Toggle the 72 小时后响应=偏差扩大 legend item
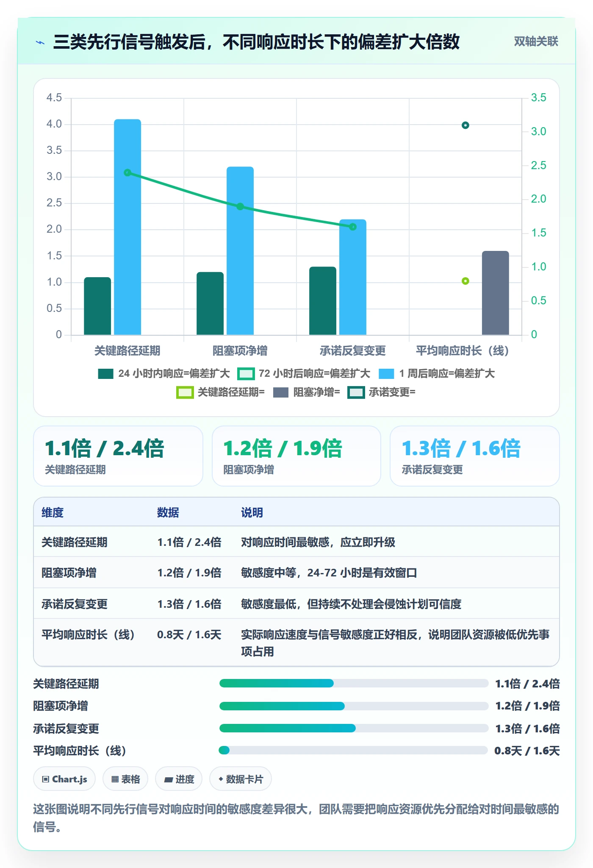593x868 pixels. click(304, 373)
